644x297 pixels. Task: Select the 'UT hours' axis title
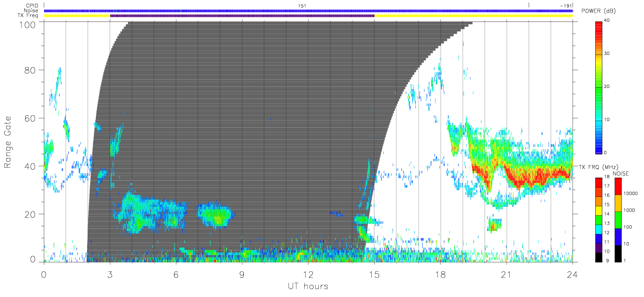click(307, 286)
